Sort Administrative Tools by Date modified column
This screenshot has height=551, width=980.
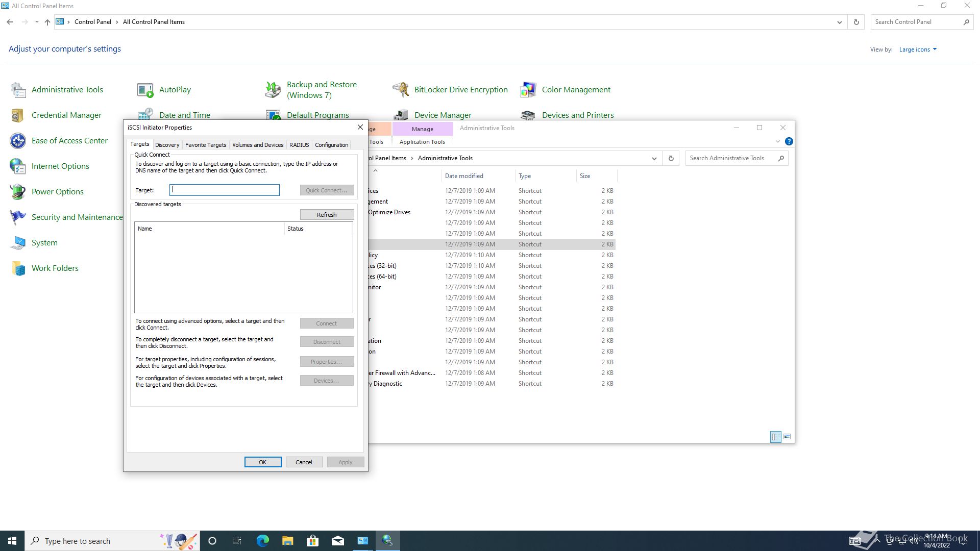[478, 176]
